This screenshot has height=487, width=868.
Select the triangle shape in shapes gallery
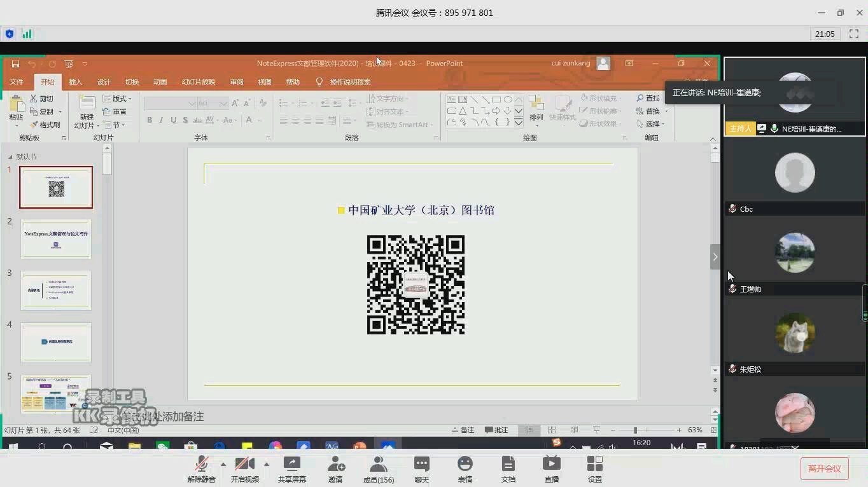(463, 111)
